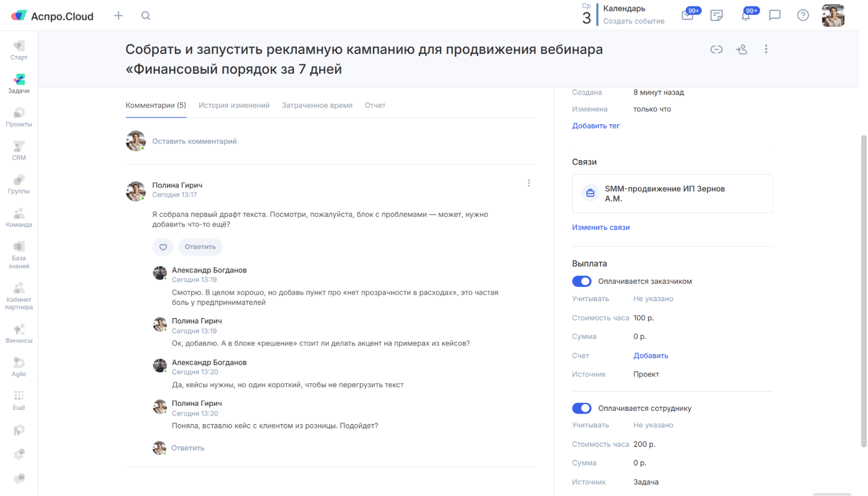
Task: Open comment options three-dot menu
Action: point(528,183)
